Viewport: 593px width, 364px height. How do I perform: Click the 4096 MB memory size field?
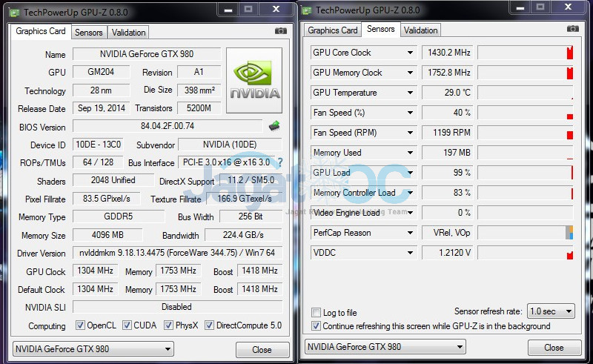point(107,235)
